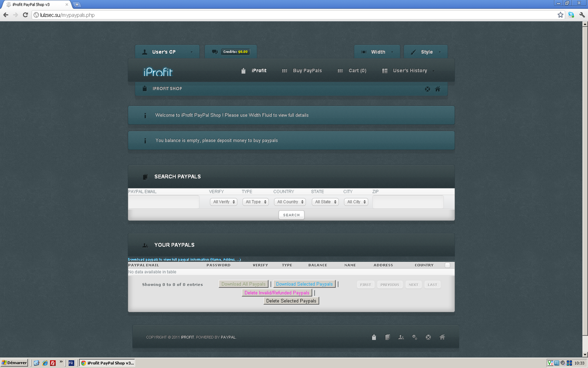Screen dimensions: 588x368
Task: Click Delete Selected Paypals
Action: [291, 301]
